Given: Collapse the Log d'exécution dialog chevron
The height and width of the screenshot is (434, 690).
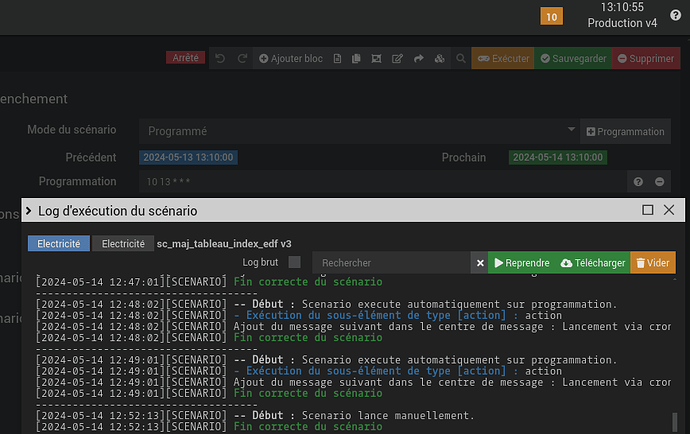Looking at the screenshot, I should pos(29,211).
